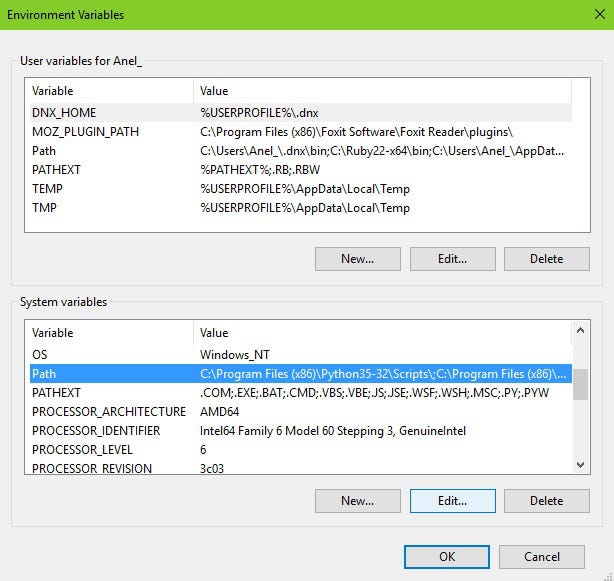Click Delete button under System variables
Image resolution: width=614 pixels, height=581 pixels.
pos(547,501)
